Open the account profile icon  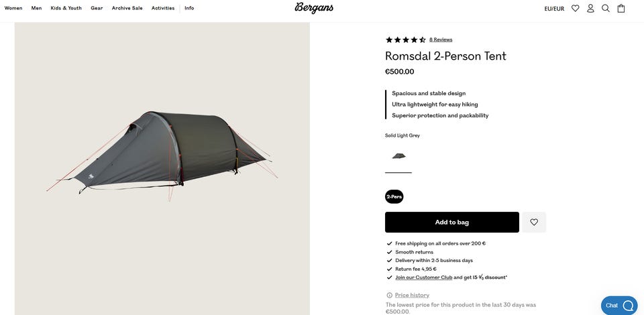click(590, 8)
